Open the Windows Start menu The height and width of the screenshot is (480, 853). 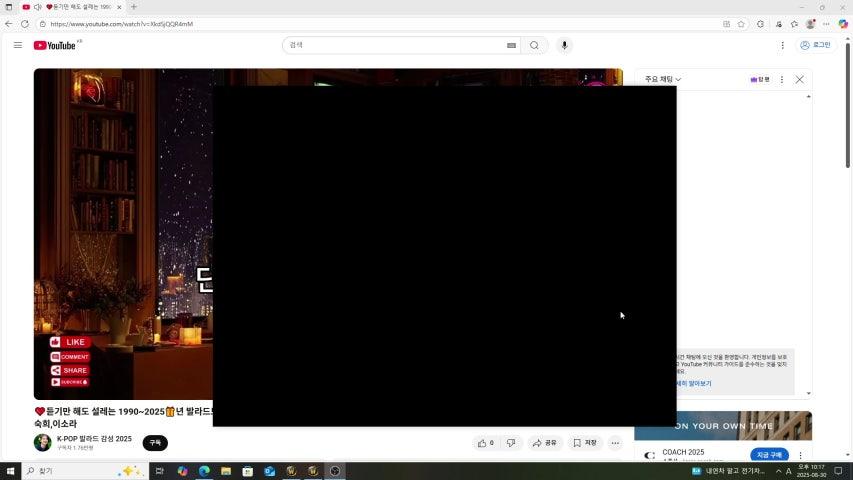[x=10, y=471]
